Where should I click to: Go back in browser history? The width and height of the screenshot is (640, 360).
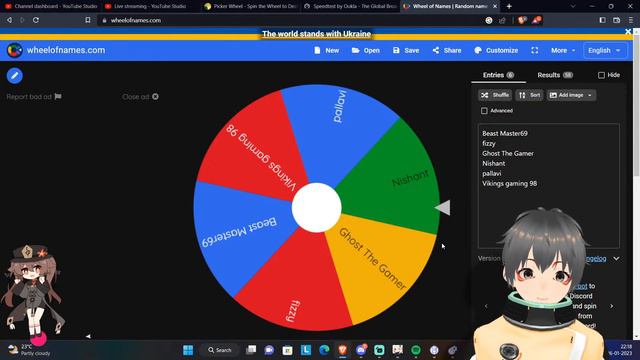(9, 20)
